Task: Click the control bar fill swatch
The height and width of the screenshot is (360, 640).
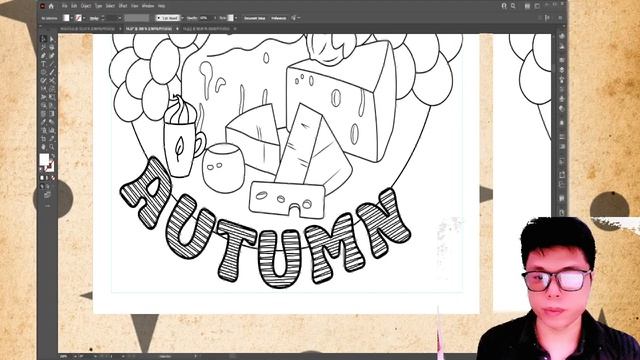Action: point(66,18)
